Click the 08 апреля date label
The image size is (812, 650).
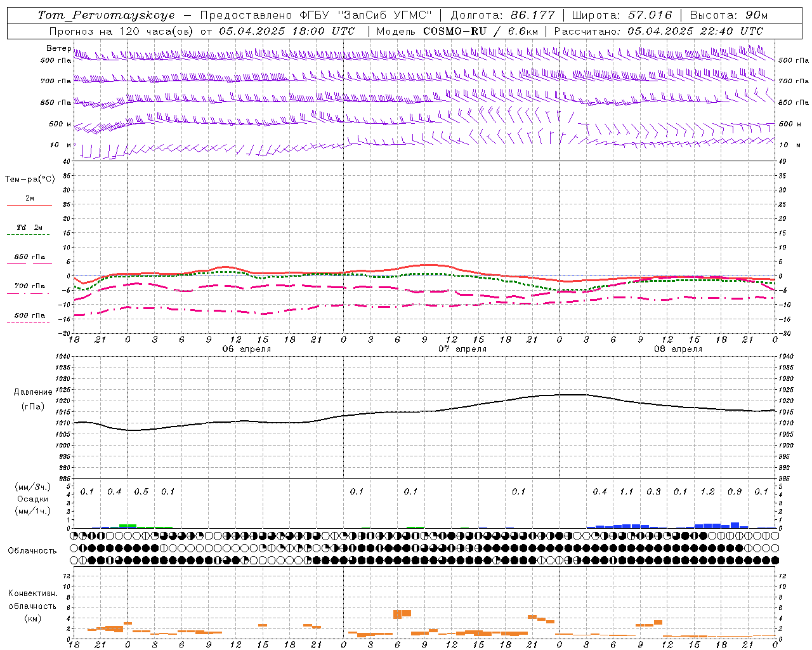point(678,349)
